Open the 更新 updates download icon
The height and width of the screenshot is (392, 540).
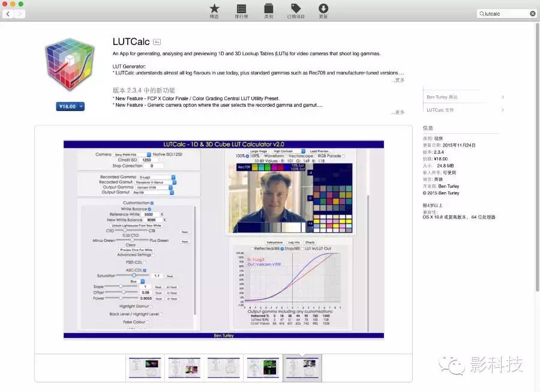(323, 8)
